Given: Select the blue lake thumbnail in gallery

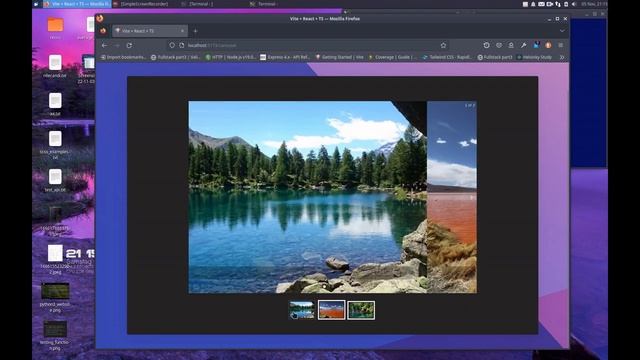Looking at the screenshot, I should tap(302, 310).
